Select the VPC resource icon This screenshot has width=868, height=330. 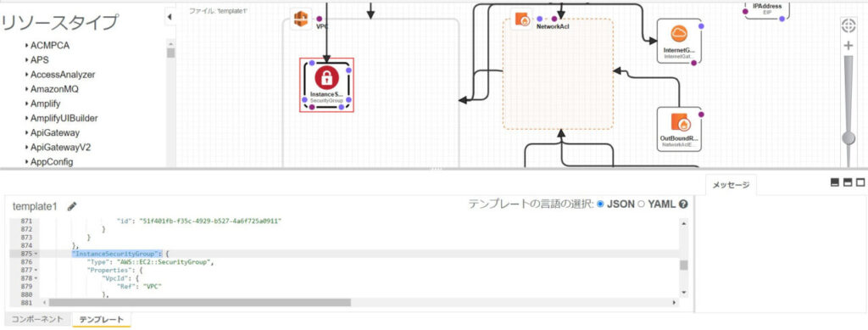click(x=301, y=20)
